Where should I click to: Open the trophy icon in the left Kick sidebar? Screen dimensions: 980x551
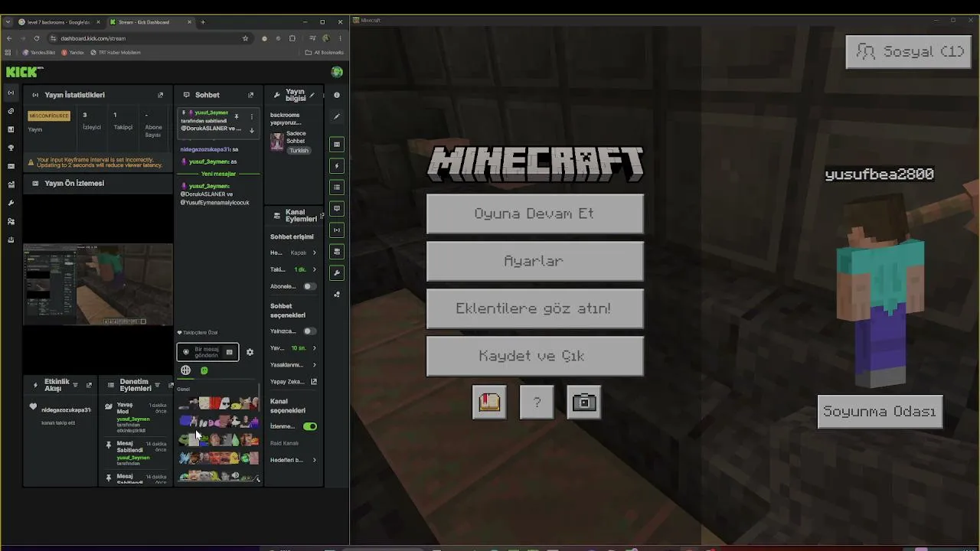(11, 148)
